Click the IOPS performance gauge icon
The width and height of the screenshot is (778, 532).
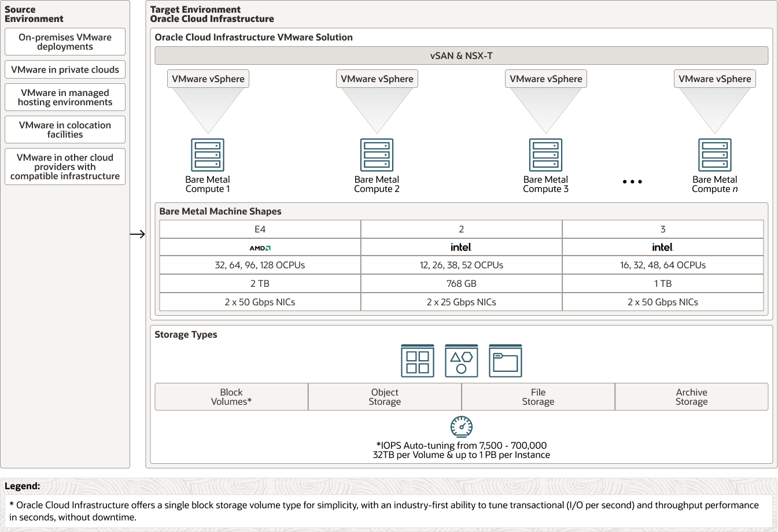pyautogui.click(x=461, y=427)
